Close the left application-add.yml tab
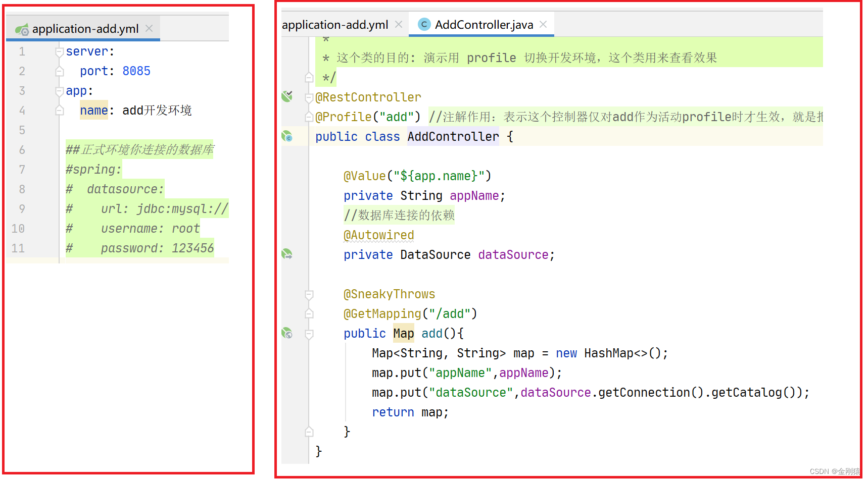Image resolution: width=868 pixels, height=480 pixels. pos(149,28)
